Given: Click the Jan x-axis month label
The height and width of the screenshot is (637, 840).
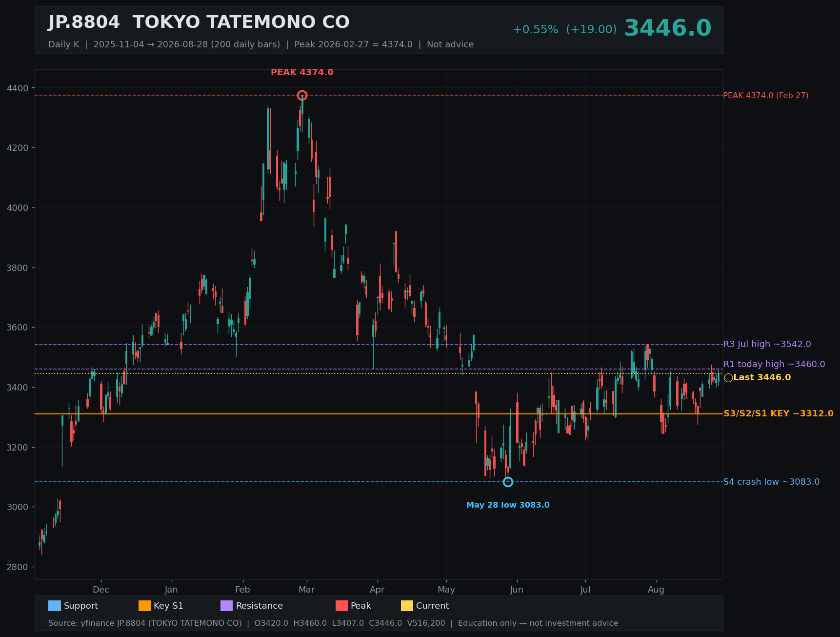Looking at the screenshot, I should click(171, 590).
